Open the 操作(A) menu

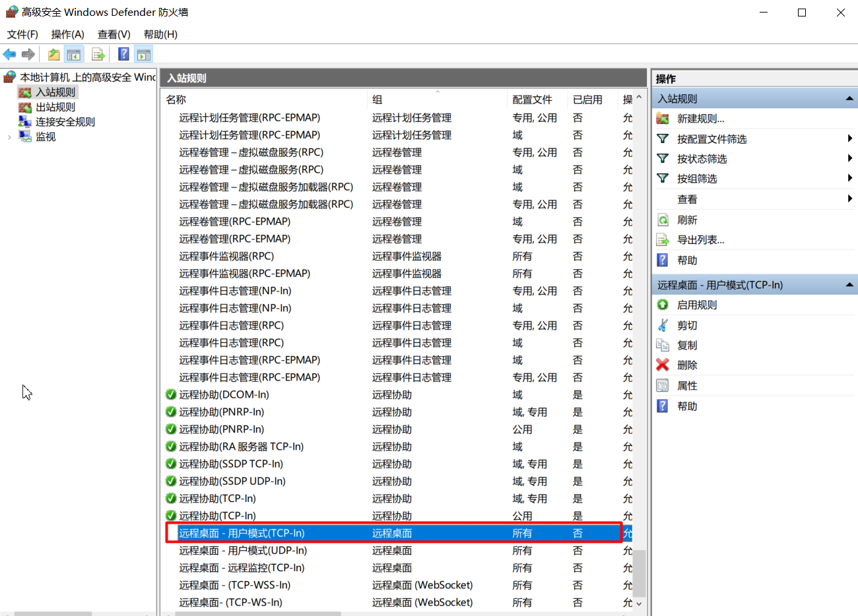click(x=67, y=34)
